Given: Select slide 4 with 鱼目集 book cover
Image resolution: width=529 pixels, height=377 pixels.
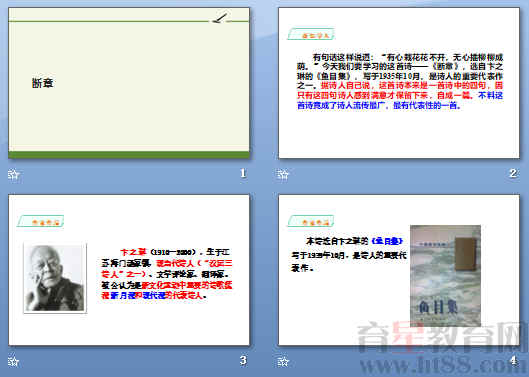Looking at the screenshot, I should 399,270.
